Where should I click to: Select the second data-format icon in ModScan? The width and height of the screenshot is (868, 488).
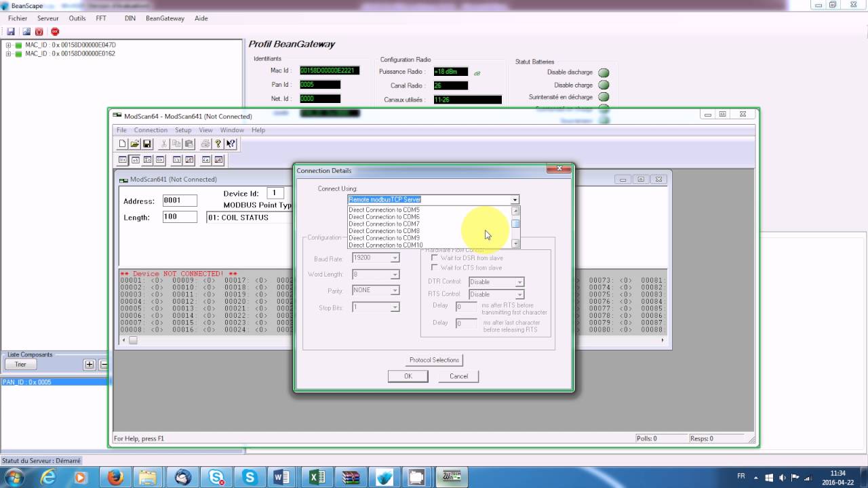[x=135, y=160]
